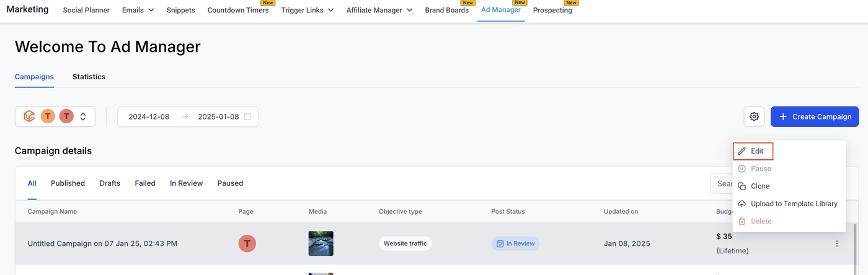Click the (Lifetime) budget label
Viewport: 868px width, 275px height.
tap(732, 251)
